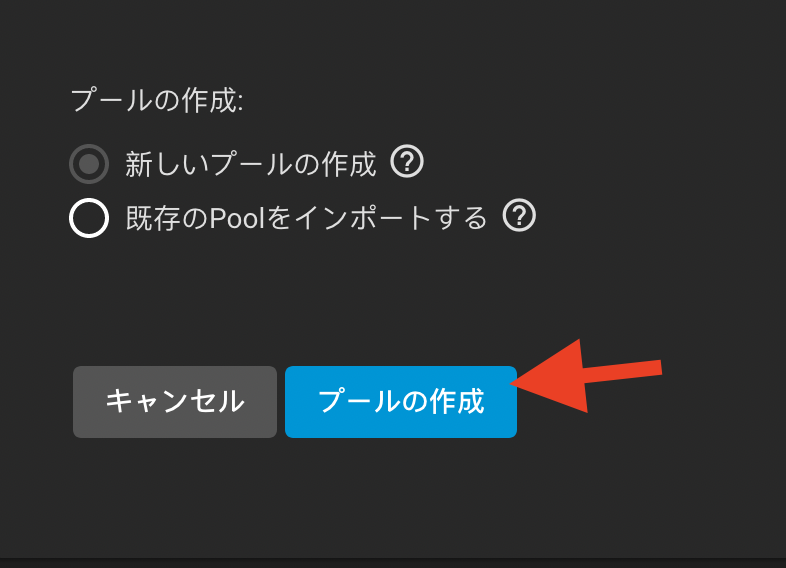Select the 新しいプールの作成 radio button
786x568 pixels.
[89, 164]
